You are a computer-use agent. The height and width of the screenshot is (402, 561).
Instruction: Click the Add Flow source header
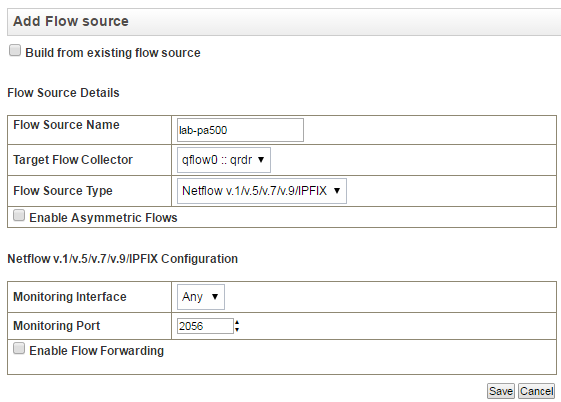click(71, 21)
